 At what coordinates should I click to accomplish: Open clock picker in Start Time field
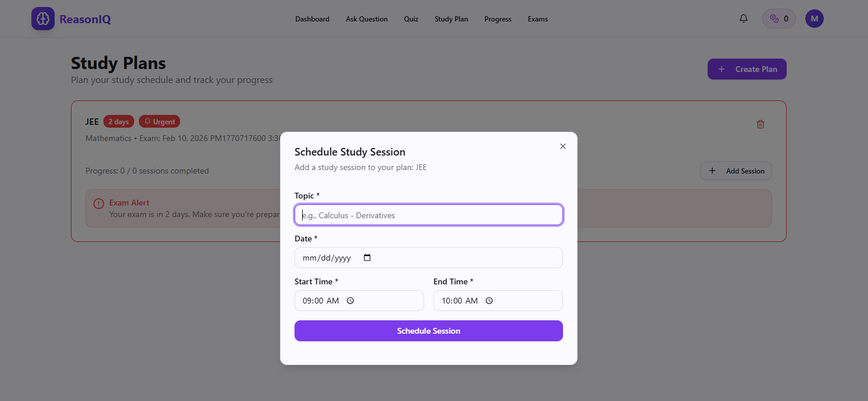coord(350,301)
